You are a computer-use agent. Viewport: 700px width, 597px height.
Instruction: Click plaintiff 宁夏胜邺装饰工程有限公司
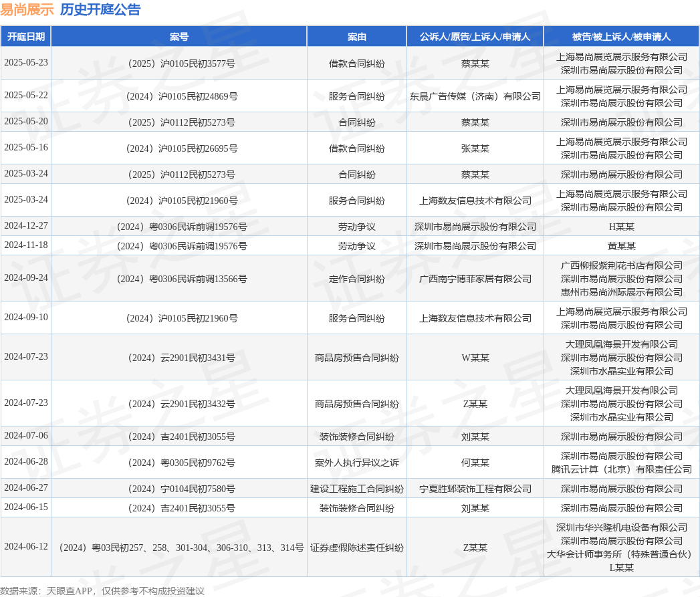(x=475, y=489)
